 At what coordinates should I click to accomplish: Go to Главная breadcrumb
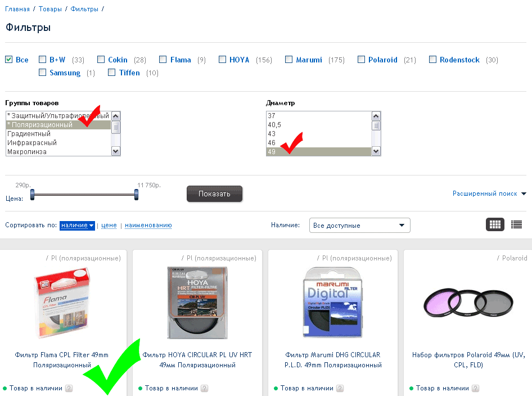click(17, 9)
